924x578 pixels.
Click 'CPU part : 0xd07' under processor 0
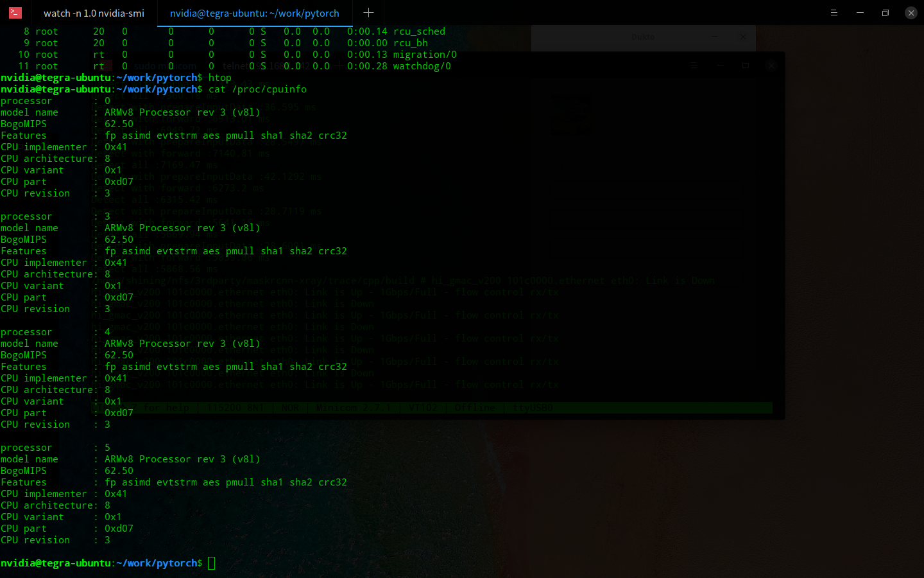67,182
